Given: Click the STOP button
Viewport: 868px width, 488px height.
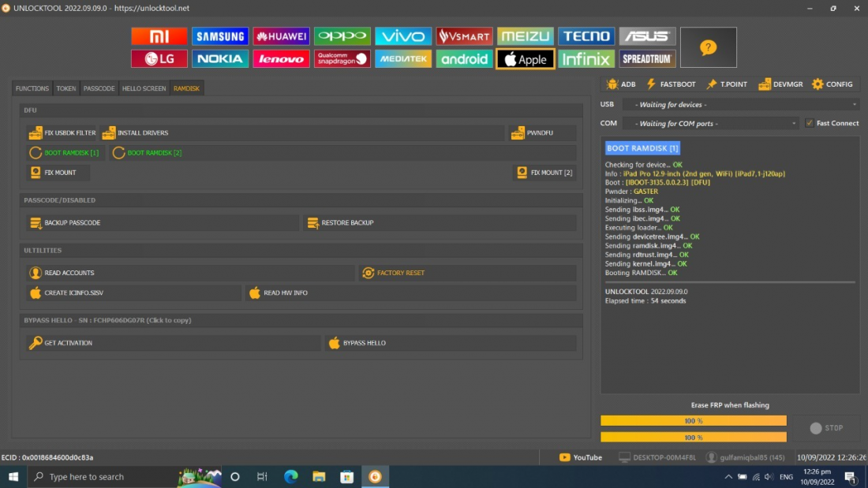Looking at the screenshot, I should [826, 428].
